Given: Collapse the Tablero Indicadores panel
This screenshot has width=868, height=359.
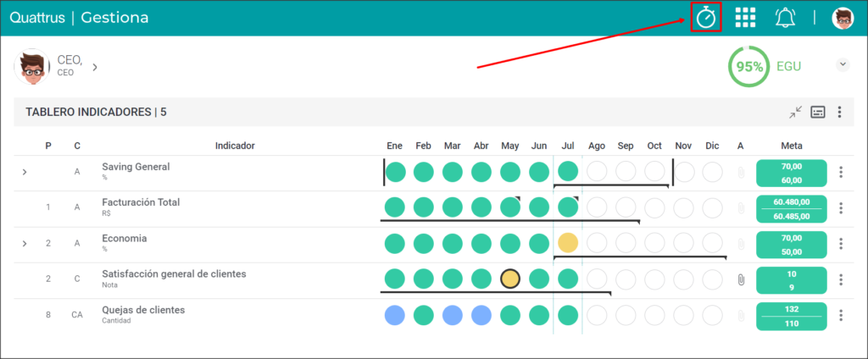Looking at the screenshot, I should [x=795, y=113].
